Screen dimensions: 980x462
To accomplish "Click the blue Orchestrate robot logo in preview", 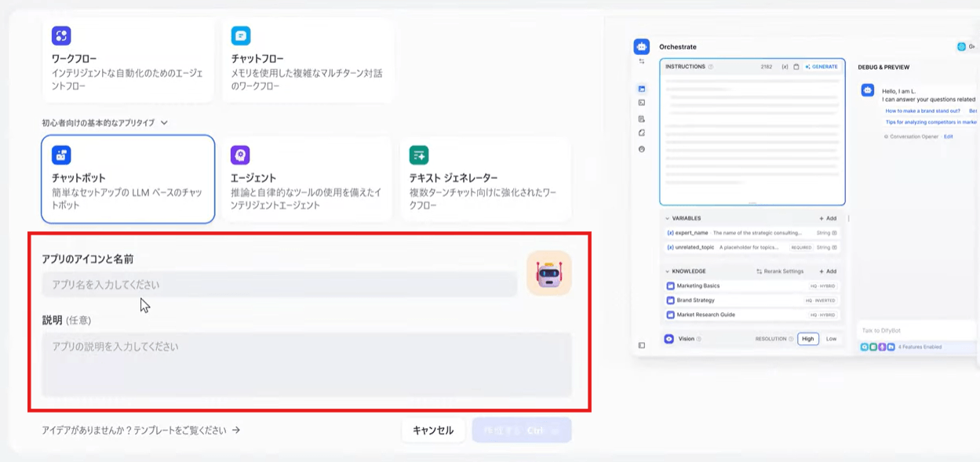I will point(642,47).
